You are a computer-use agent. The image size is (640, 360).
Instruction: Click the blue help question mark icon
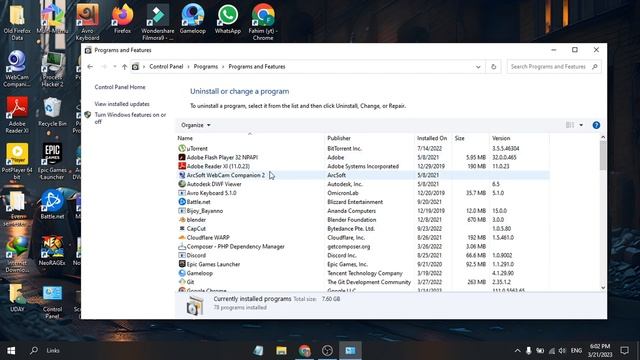(x=596, y=125)
